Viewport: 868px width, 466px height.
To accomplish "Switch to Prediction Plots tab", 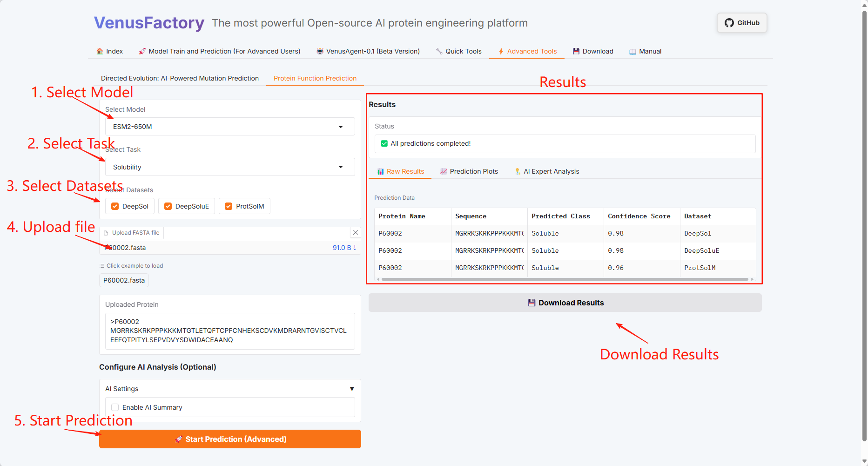I will (469, 171).
